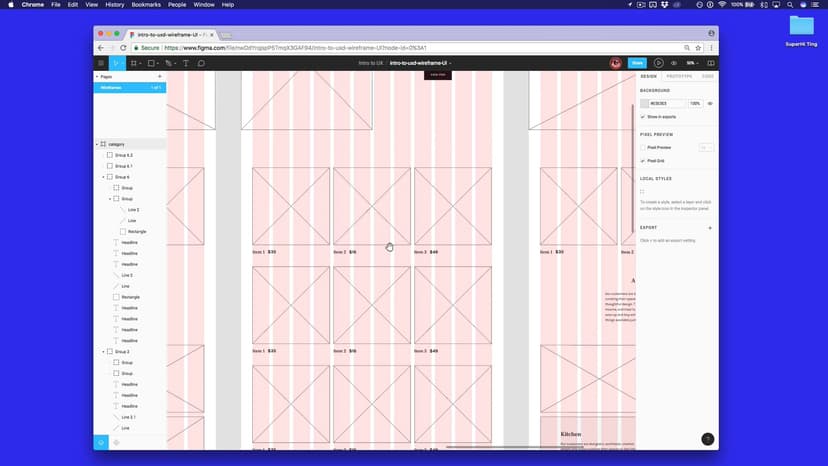Select the Frame tool
The image size is (828, 466).
[x=133, y=63]
